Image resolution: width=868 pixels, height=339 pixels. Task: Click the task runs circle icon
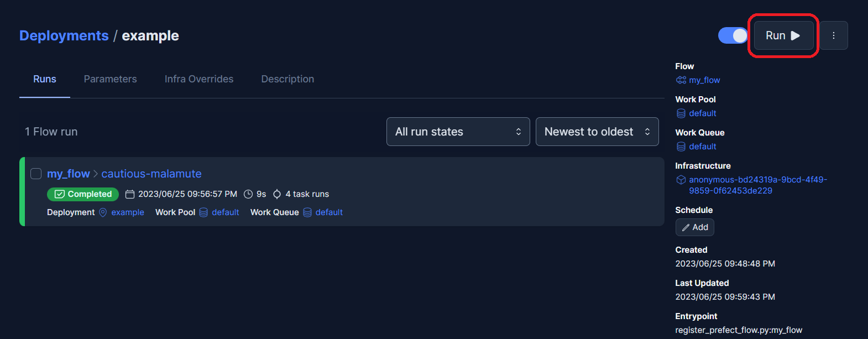tap(277, 194)
